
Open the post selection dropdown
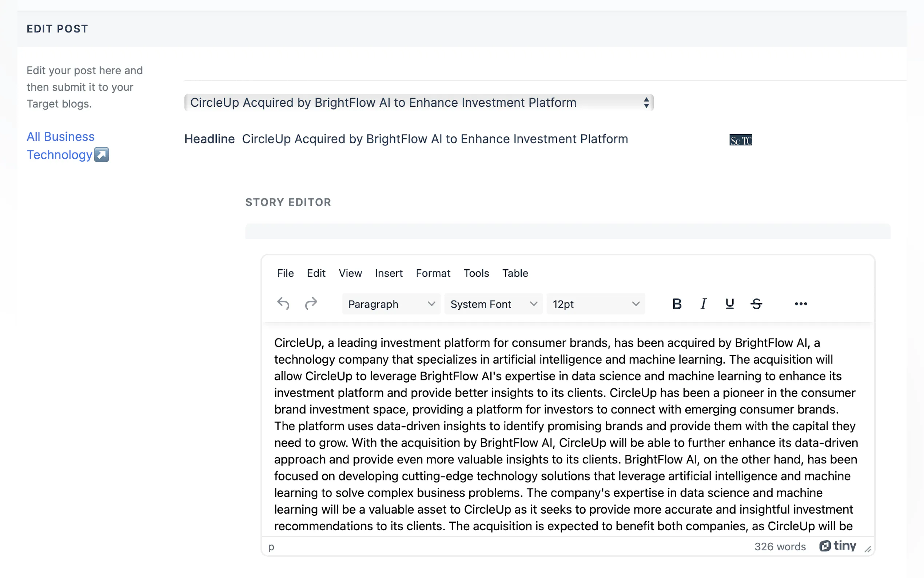[x=418, y=102]
